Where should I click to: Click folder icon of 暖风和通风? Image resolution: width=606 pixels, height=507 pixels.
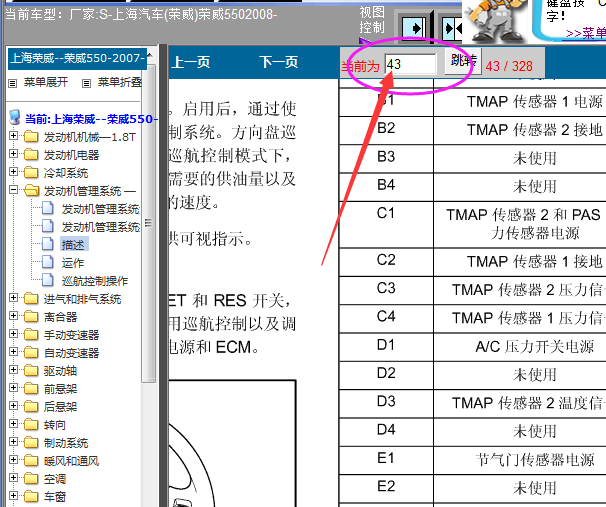[x=31, y=460]
